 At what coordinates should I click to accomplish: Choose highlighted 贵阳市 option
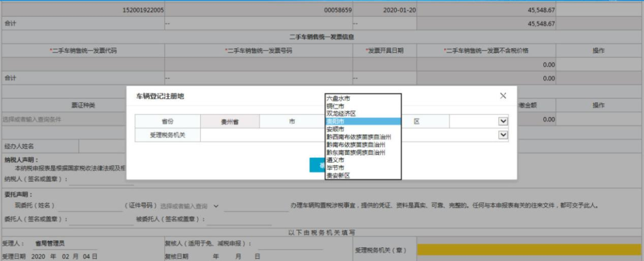[363, 122]
